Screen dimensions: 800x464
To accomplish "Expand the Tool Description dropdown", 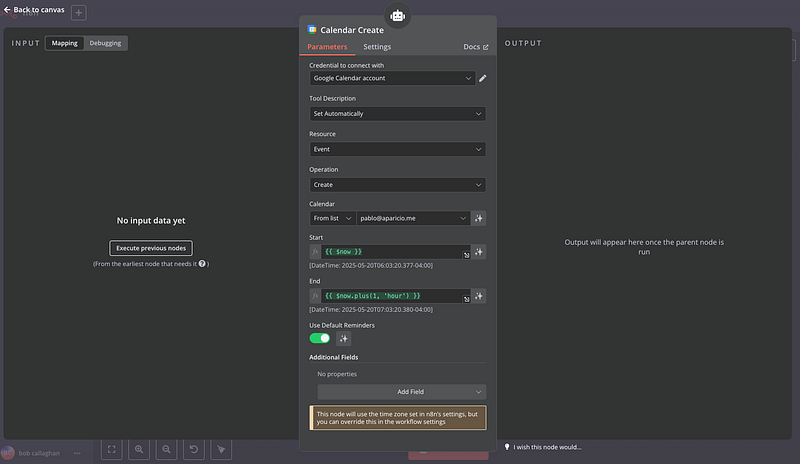I will pos(397,114).
